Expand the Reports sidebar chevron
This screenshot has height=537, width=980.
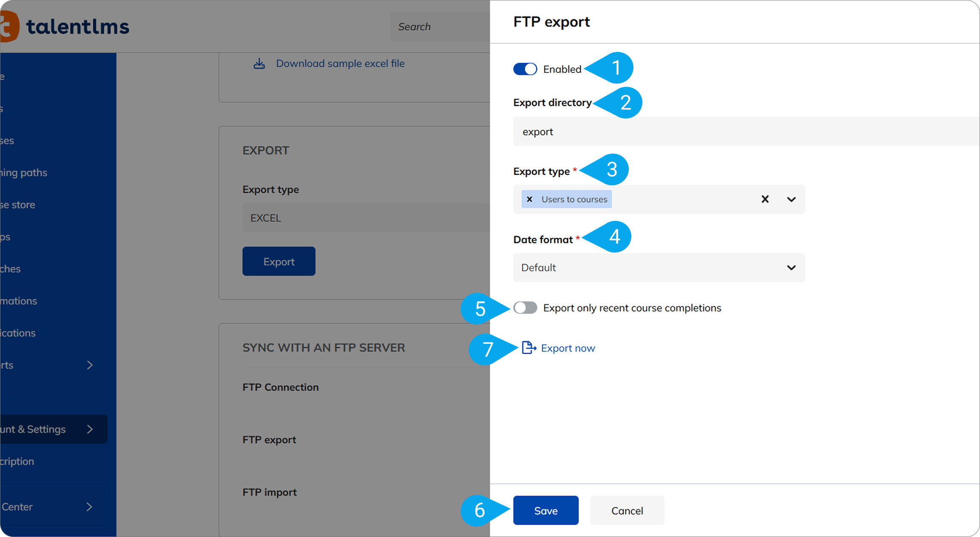pyautogui.click(x=90, y=365)
